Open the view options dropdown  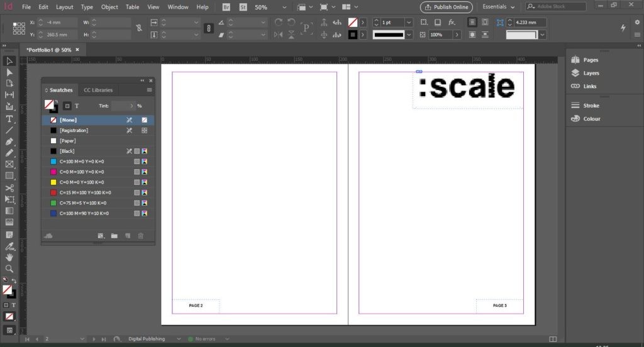304,7
